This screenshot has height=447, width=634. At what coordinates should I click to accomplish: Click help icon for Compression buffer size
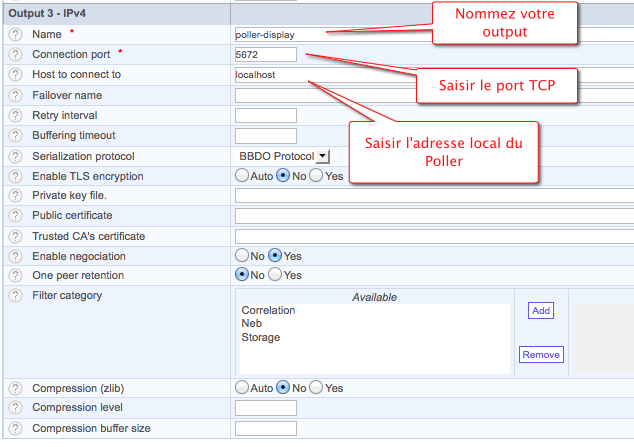tap(15, 428)
